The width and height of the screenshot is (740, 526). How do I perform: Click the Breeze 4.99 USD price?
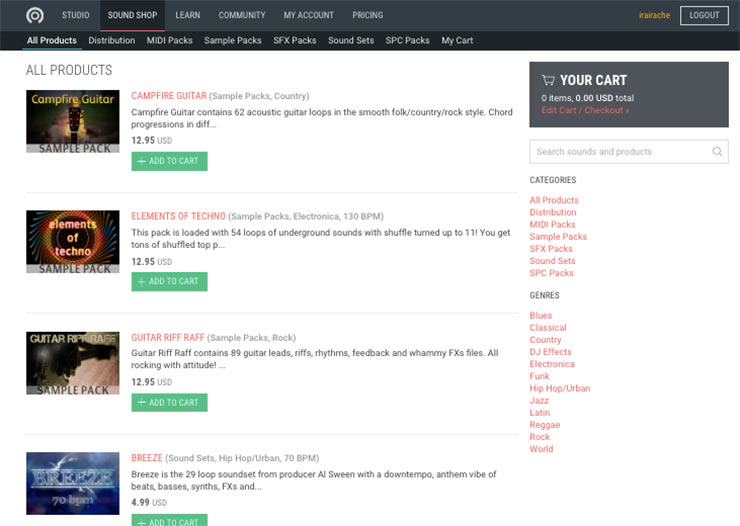click(x=149, y=502)
